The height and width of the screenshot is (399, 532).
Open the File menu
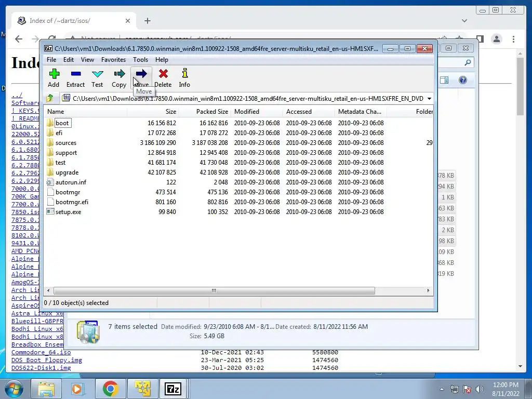(51, 60)
